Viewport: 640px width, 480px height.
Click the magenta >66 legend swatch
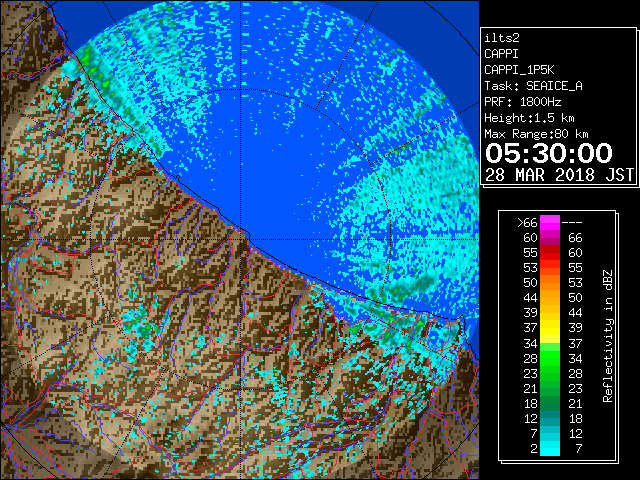(550, 222)
